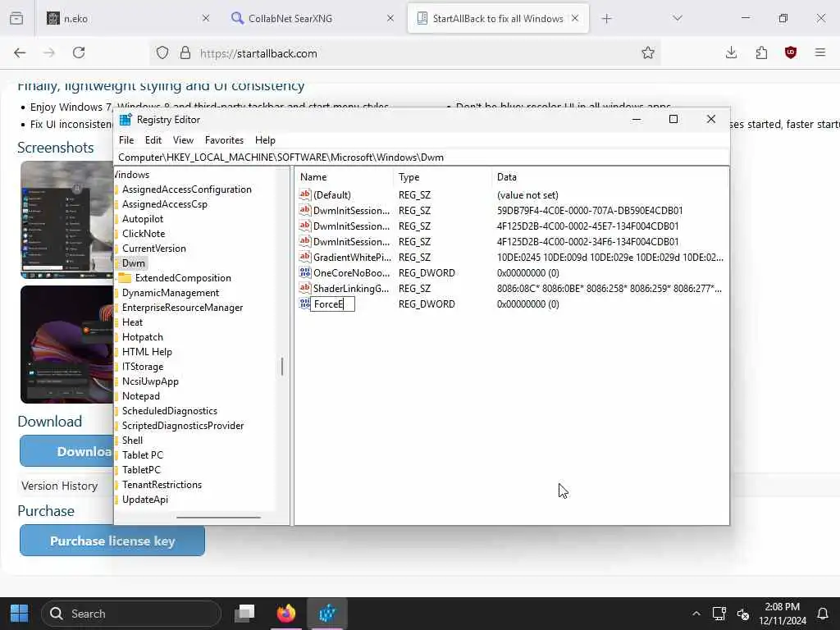Screen dimensions: 840x630
Task: Switch to CollabNet SearXNG tab
Action: (313, 18)
